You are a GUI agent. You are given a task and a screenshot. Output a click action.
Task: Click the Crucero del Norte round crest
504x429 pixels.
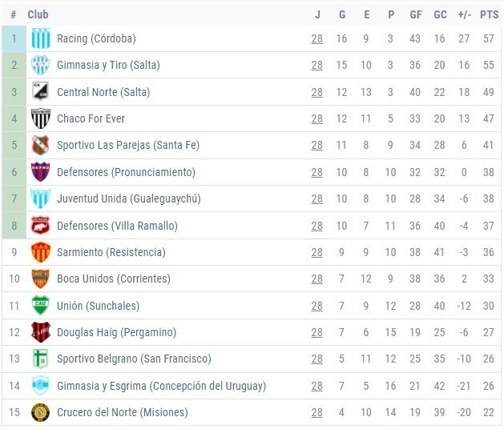(x=41, y=412)
